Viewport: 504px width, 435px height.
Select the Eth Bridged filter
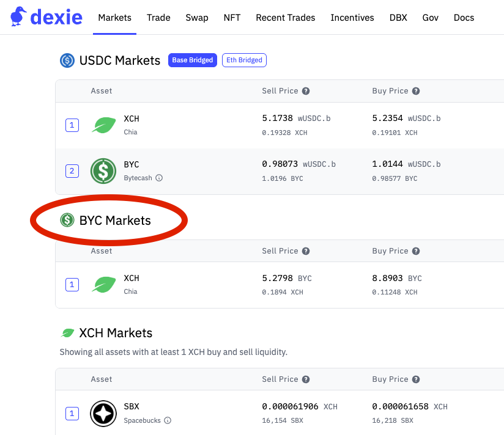[244, 60]
